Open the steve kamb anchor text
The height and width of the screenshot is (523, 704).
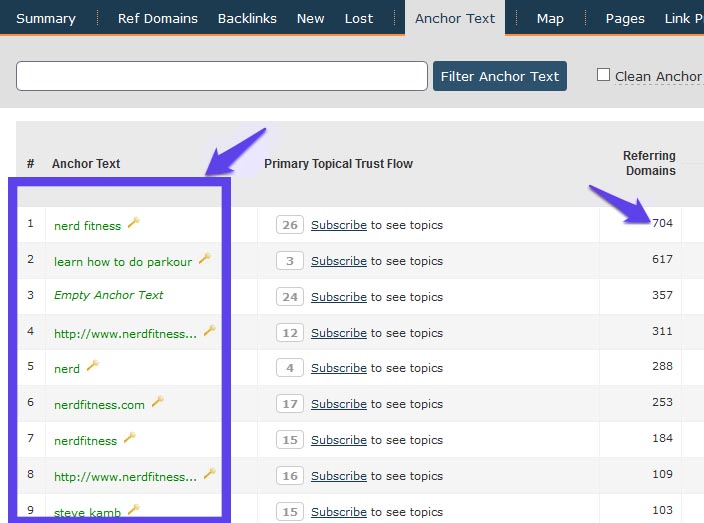point(88,512)
